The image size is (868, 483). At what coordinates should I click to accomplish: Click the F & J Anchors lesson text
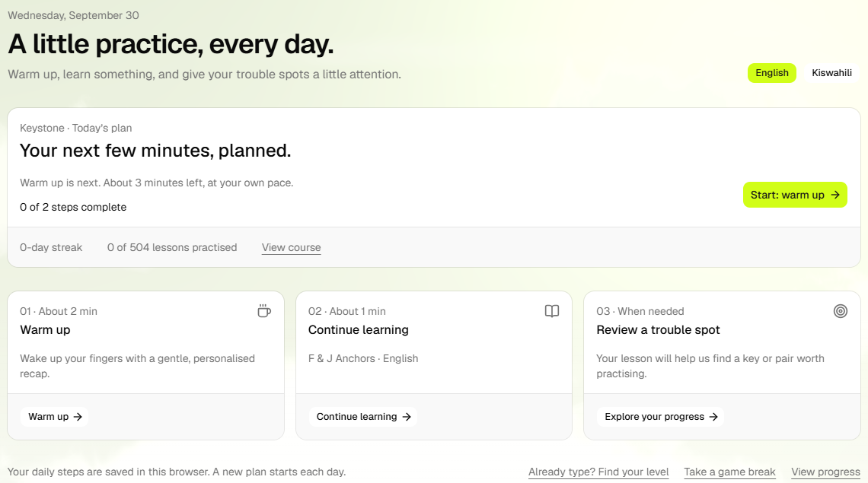[x=363, y=358]
